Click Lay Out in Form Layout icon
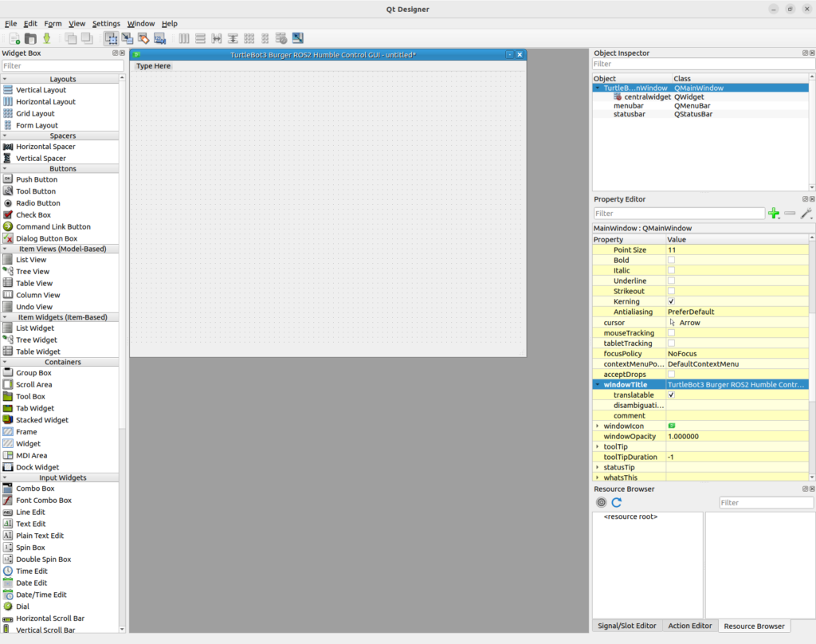The height and width of the screenshot is (644, 816). point(265,38)
